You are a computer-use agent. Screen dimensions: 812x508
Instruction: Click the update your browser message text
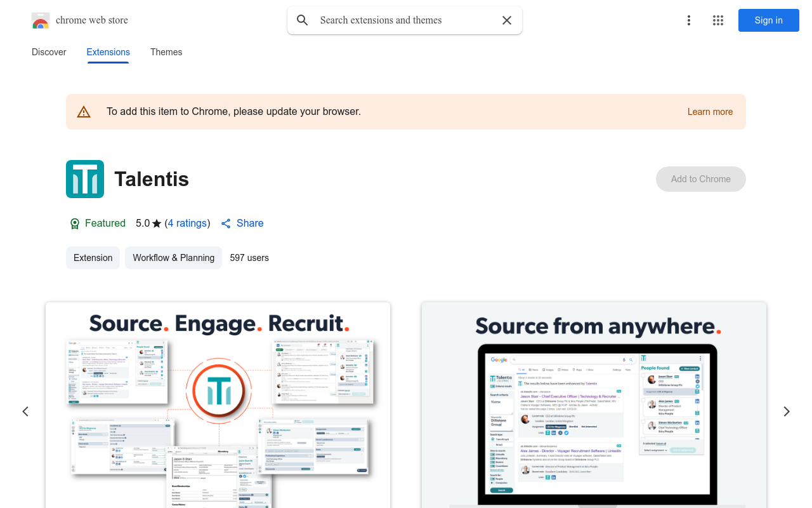[x=233, y=112]
